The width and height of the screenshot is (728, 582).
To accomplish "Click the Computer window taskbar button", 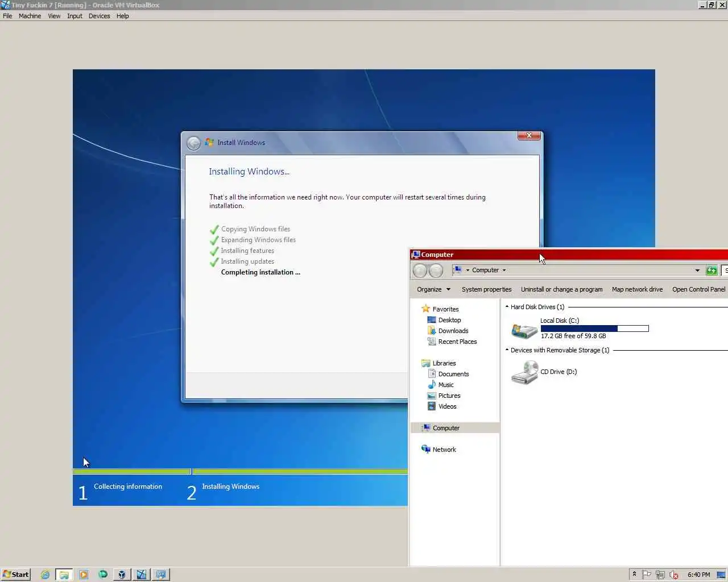I will point(160,575).
